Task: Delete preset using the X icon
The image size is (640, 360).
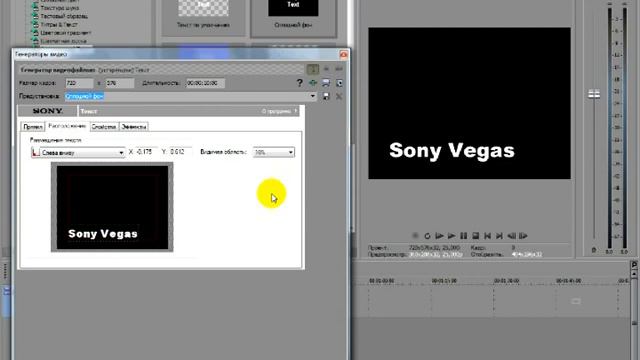Action: [x=339, y=96]
